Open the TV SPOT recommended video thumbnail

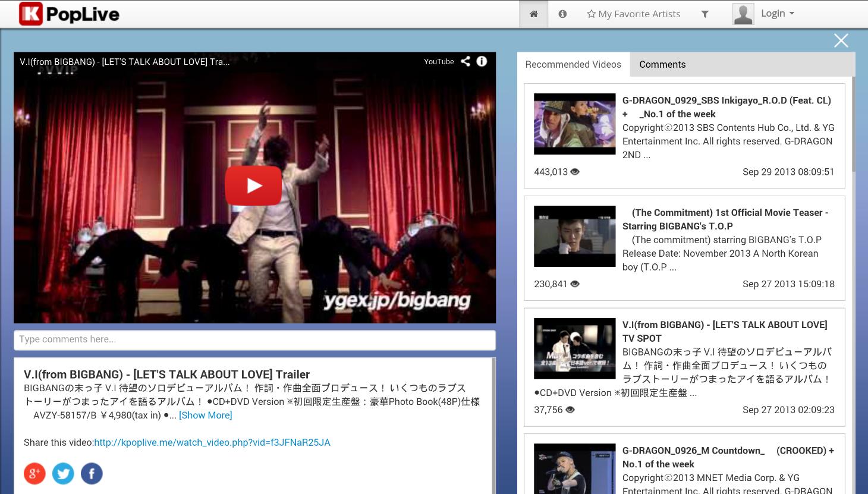574,348
